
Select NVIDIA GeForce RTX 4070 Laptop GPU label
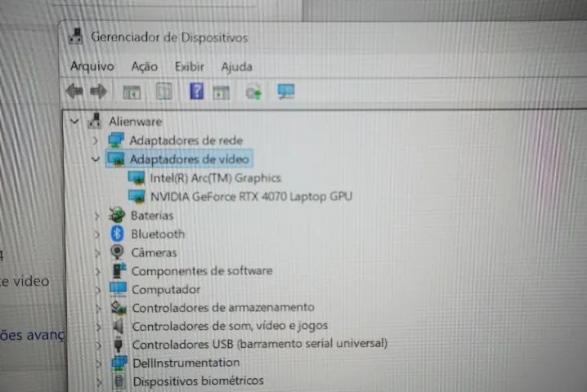click(251, 196)
